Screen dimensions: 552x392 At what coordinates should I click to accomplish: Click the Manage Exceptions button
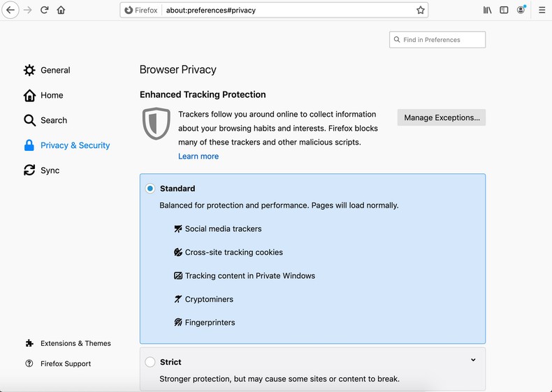(442, 117)
